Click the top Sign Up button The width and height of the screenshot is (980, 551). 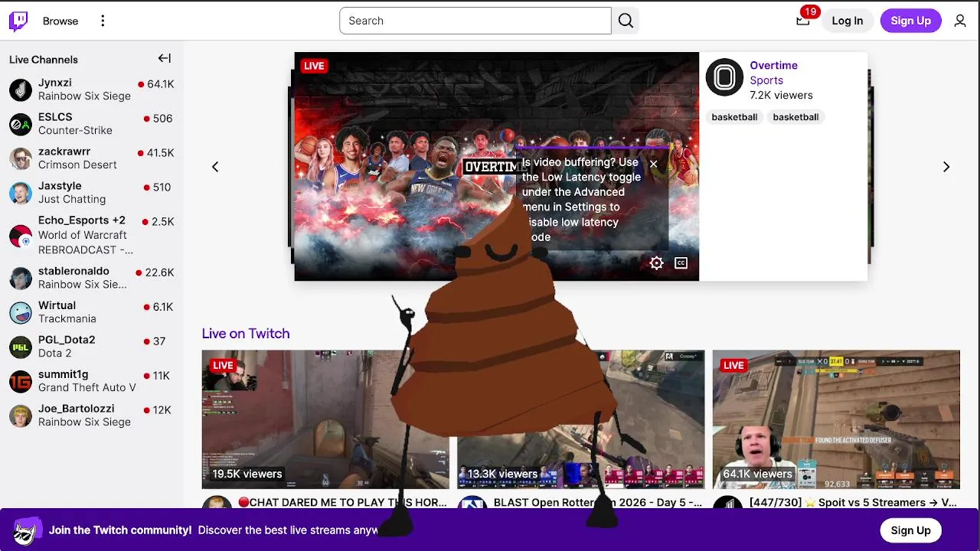910,21
